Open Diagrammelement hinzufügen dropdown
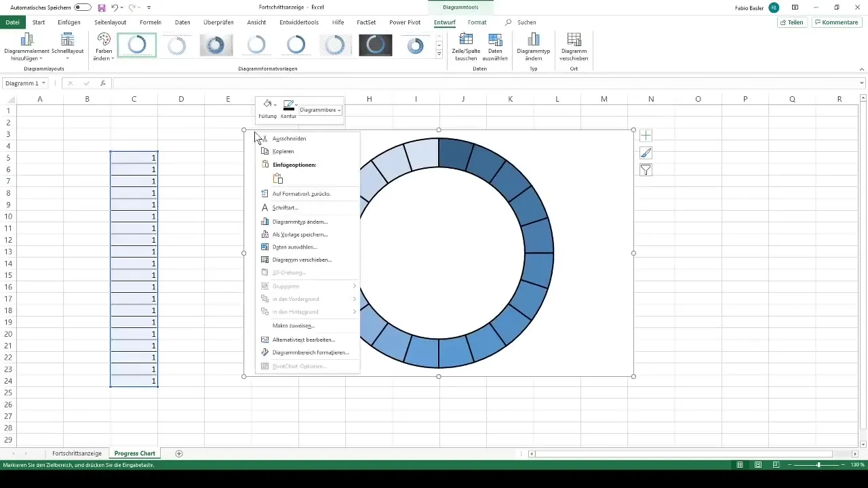The height and width of the screenshot is (488, 868). [x=27, y=46]
